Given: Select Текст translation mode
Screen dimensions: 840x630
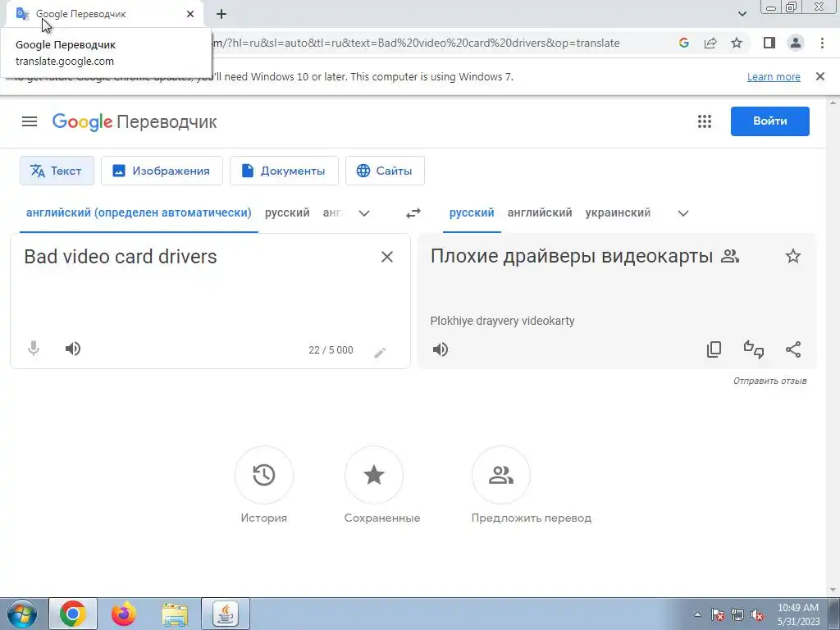Looking at the screenshot, I should click(57, 171).
